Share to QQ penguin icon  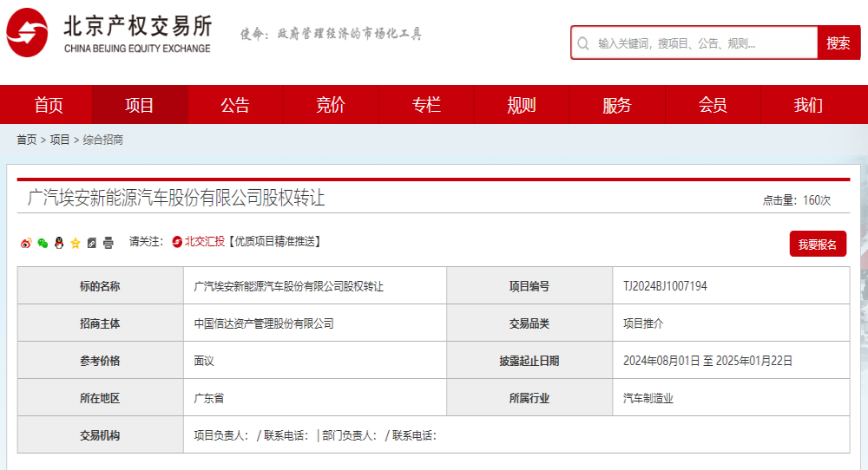(x=59, y=243)
